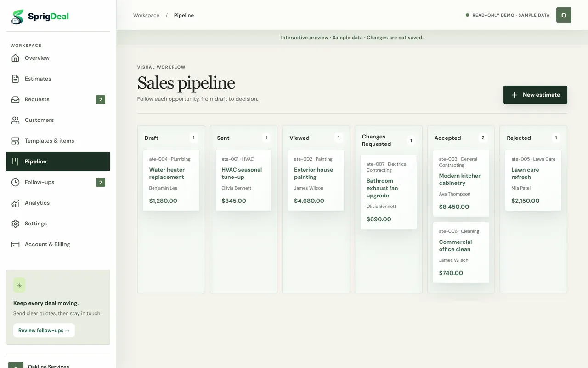Click the Draft column count badge
Viewport: 588px width, 368px height.
tap(193, 138)
